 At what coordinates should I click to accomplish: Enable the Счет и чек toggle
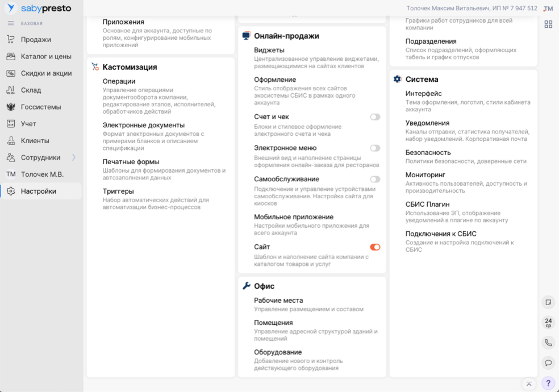(375, 117)
